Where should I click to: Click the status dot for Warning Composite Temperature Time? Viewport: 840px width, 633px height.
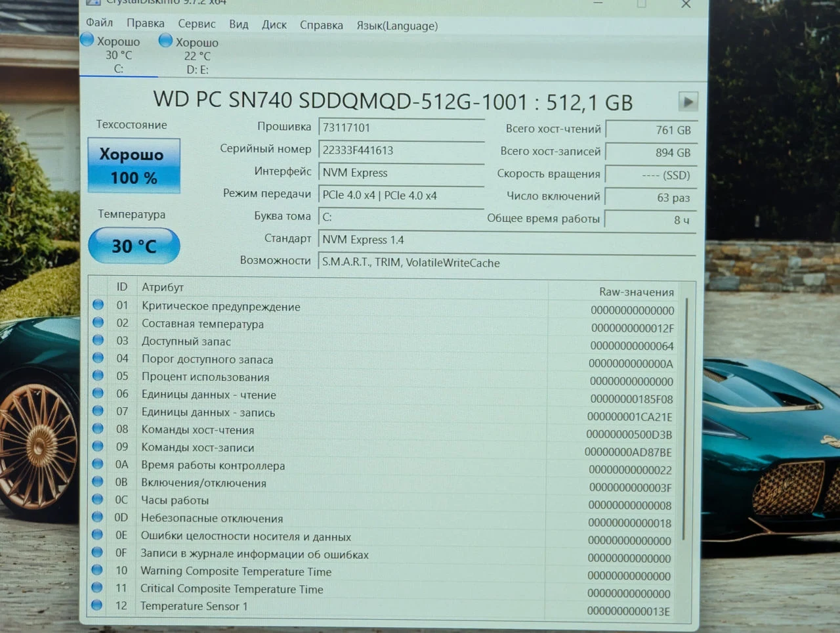pos(97,569)
